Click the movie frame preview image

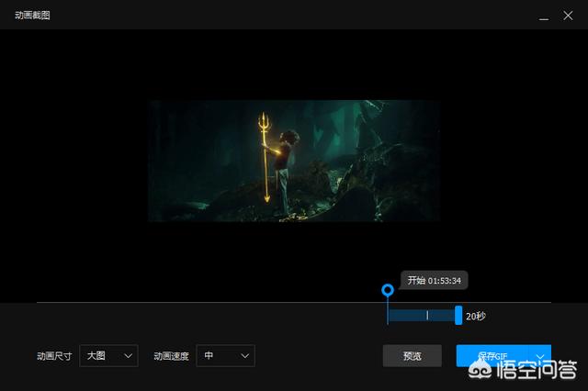pyautogui.click(x=294, y=161)
